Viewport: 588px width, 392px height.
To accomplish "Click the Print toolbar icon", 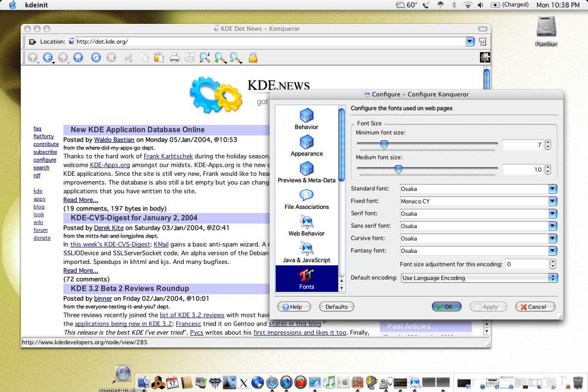I will point(174,58).
